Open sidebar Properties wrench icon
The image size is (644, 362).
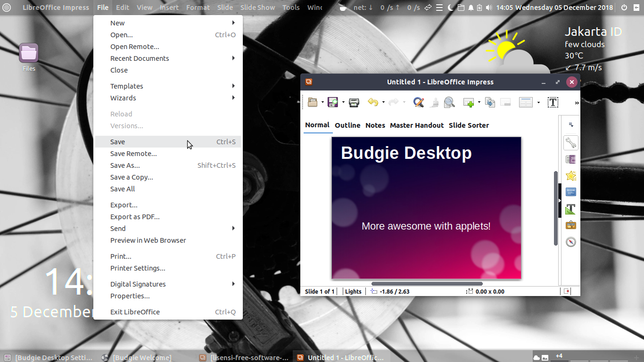click(x=571, y=143)
